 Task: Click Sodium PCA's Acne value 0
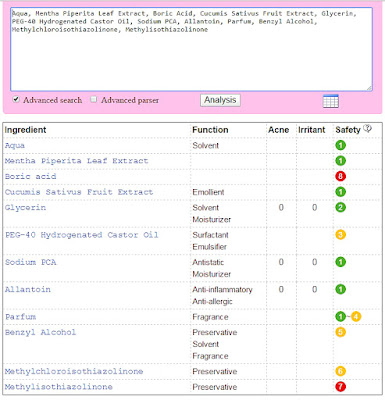pos(281,262)
